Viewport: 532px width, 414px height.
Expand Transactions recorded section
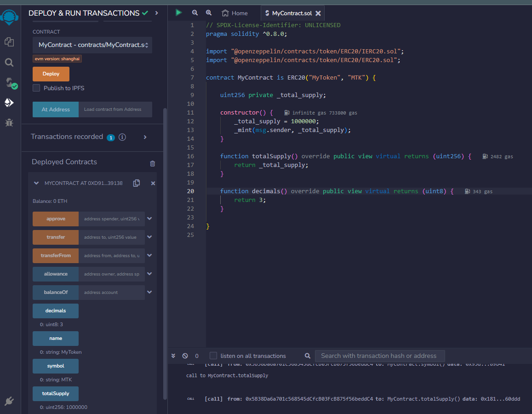pos(145,137)
